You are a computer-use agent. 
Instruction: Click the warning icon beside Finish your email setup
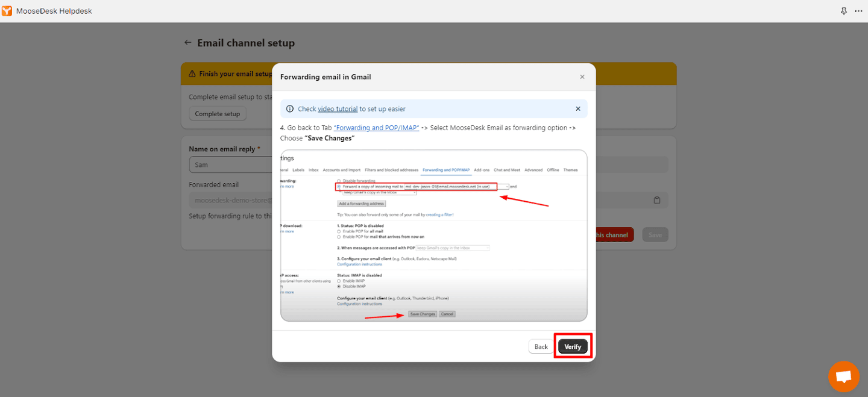point(193,74)
